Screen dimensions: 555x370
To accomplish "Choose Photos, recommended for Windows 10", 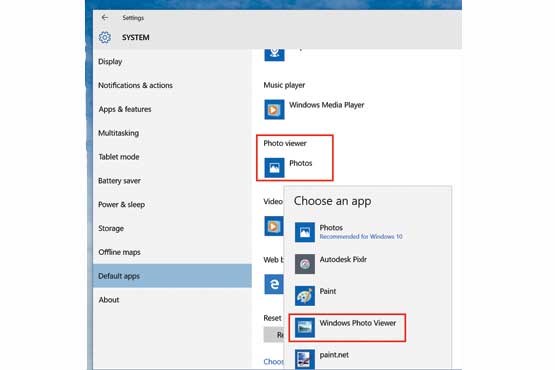I will tap(368, 232).
